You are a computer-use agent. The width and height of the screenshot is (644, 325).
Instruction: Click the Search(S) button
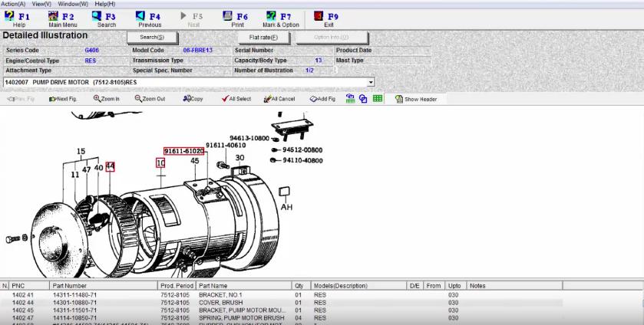(152, 38)
